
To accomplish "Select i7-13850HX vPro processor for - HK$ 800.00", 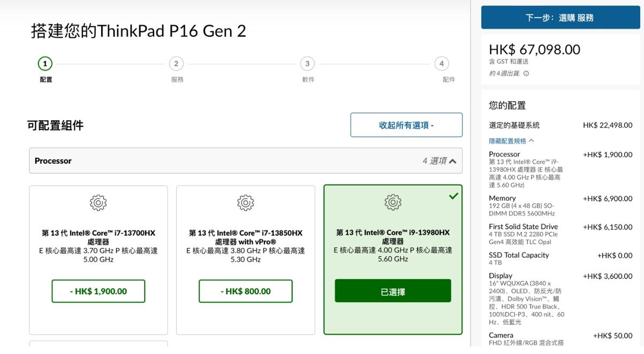I will tap(245, 291).
